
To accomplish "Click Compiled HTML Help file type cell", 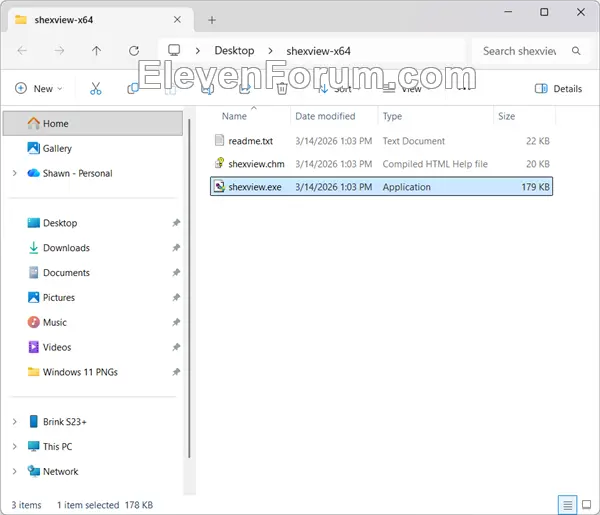I will [x=435, y=164].
